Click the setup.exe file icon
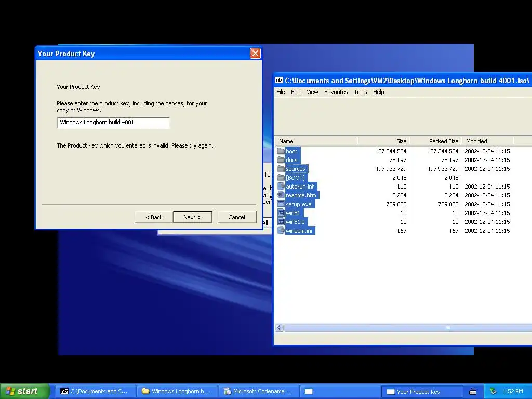The image size is (532, 399). (281, 204)
